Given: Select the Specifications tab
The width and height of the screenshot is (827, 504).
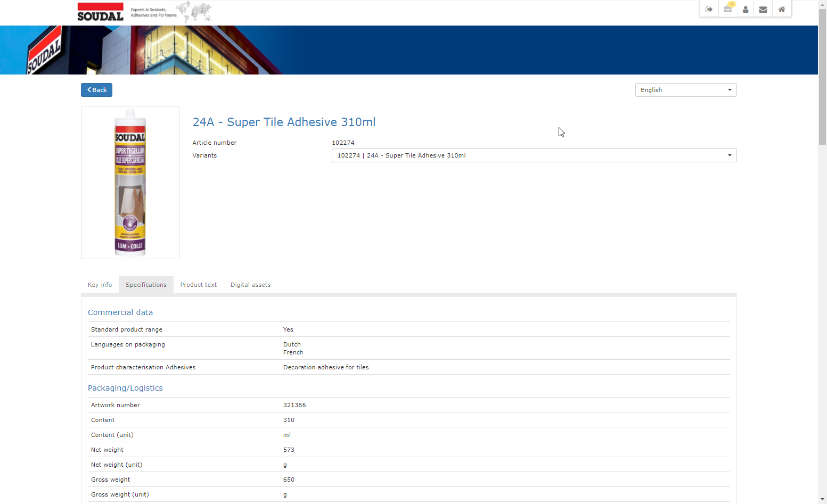Looking at the screenshot, I should point(146,285).
